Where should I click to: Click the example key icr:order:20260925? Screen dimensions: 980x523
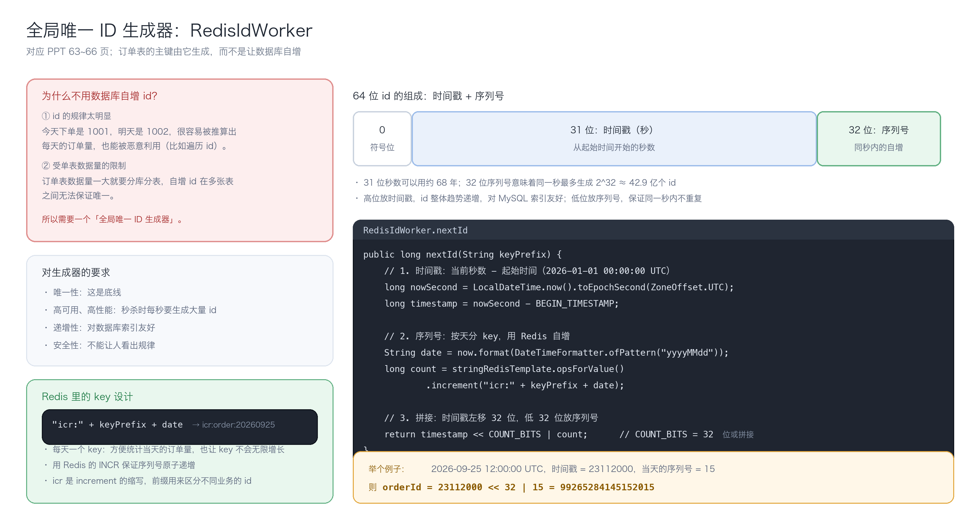tap(238, 424)
